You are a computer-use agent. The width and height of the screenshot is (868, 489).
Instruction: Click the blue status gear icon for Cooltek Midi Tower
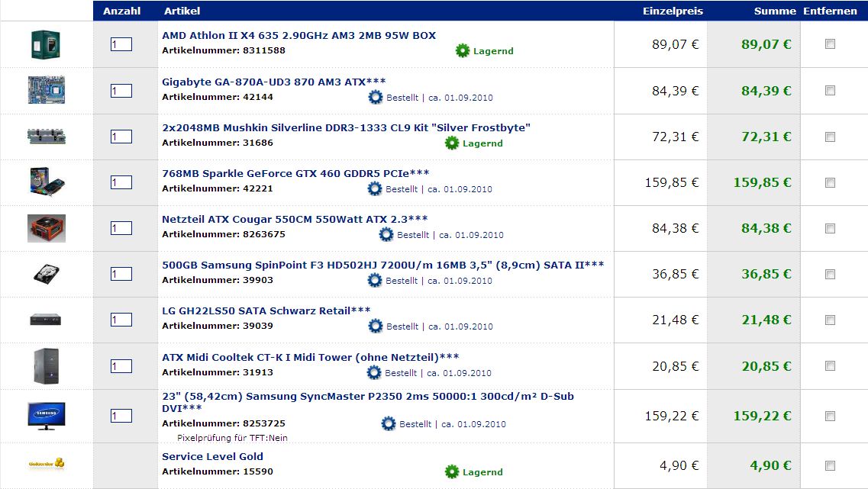[x=374, y=373]
